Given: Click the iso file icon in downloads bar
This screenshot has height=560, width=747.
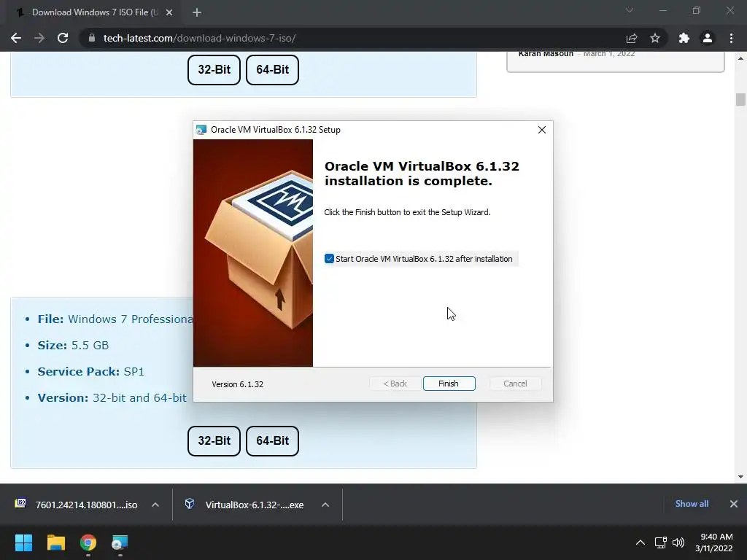Looking at the screenshot, I should 20,503.
